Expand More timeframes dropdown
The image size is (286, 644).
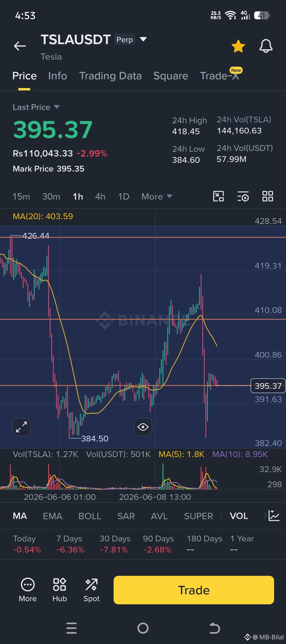(x=157, y=196)
